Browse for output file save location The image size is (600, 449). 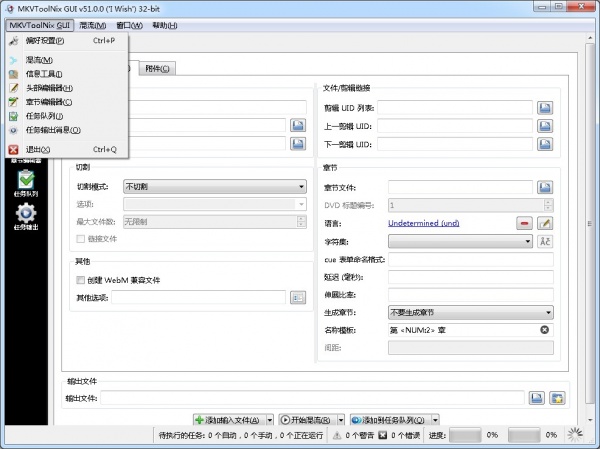tap(536, 398)
